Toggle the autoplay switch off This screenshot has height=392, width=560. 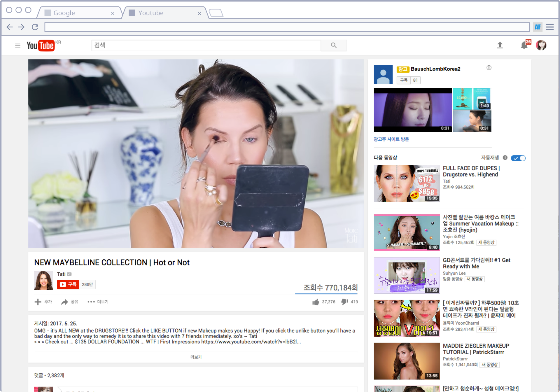pyautogui.click(x=518, y=158)
